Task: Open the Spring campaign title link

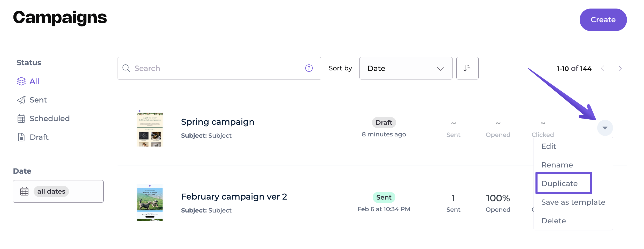Action: click(218, 122)
